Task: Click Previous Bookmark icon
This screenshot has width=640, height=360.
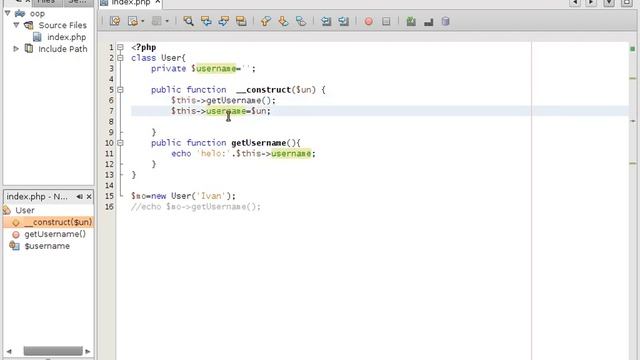Action: (x=265, y=21)
